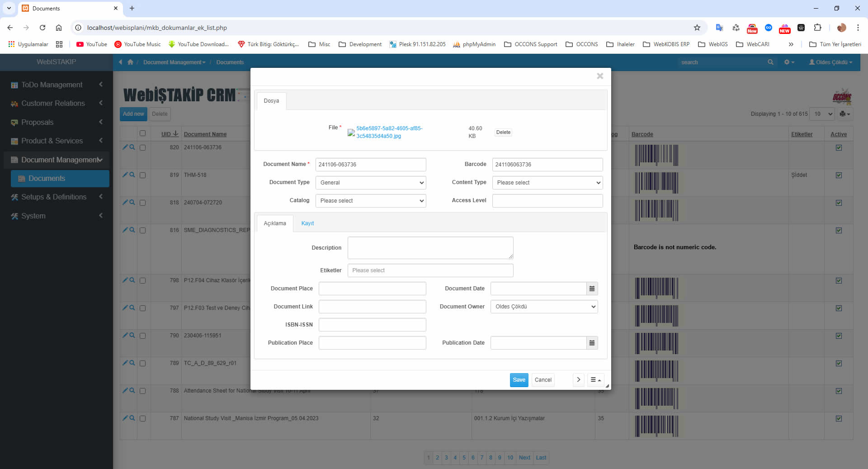Open the Content Type dropdown
The image size is (868, 469).
(547, 183)
